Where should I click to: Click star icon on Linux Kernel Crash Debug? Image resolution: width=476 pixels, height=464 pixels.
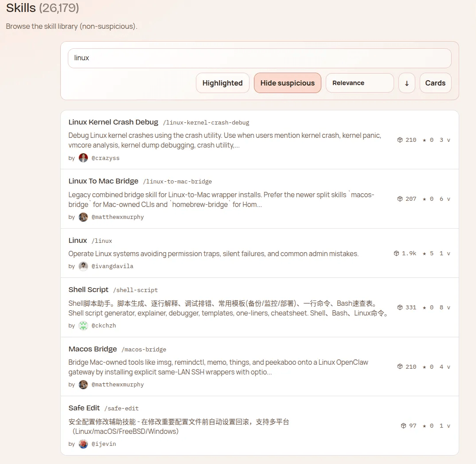425,140
